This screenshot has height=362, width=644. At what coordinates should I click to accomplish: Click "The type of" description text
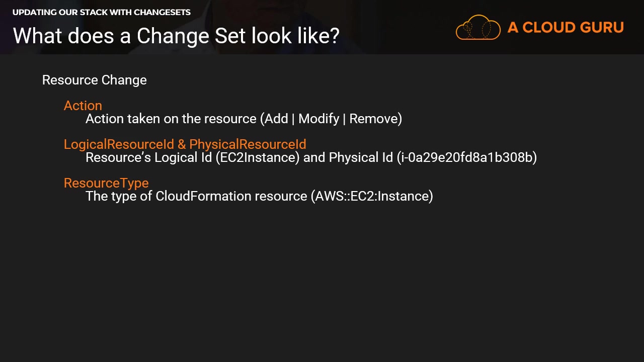click(119, 196)
